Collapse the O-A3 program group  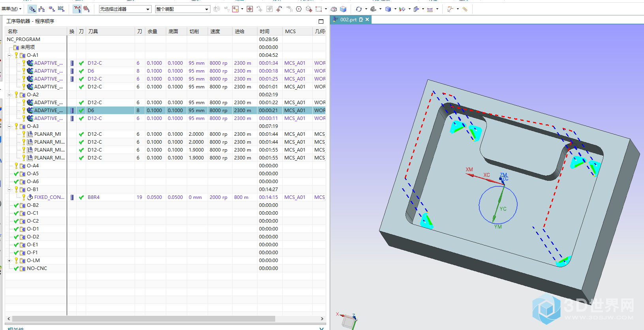click(9, 126)
